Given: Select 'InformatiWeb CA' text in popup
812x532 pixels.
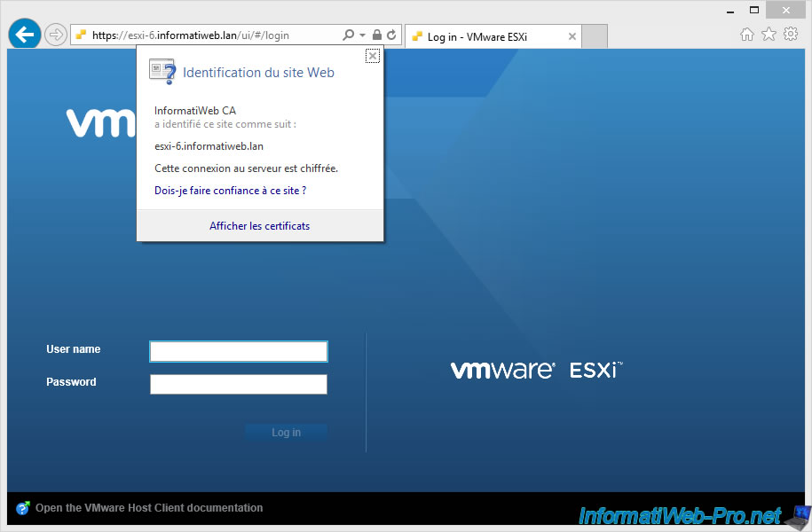Looking at the screenshot, I should 195,110.
